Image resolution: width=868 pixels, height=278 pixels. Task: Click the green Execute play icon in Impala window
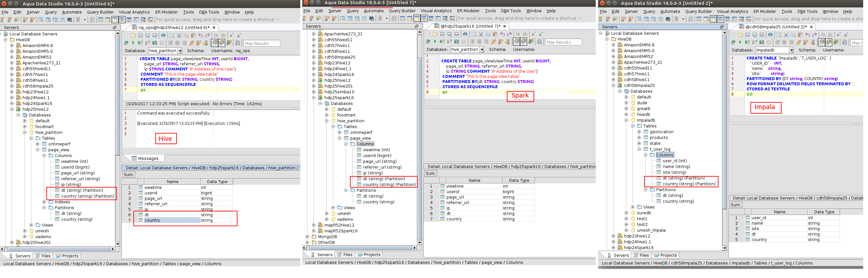click(x=740, y=42)
